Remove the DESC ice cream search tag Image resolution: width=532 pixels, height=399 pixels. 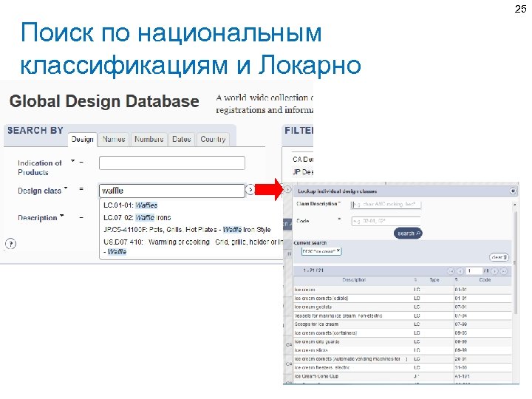click(x=338, y=250)
